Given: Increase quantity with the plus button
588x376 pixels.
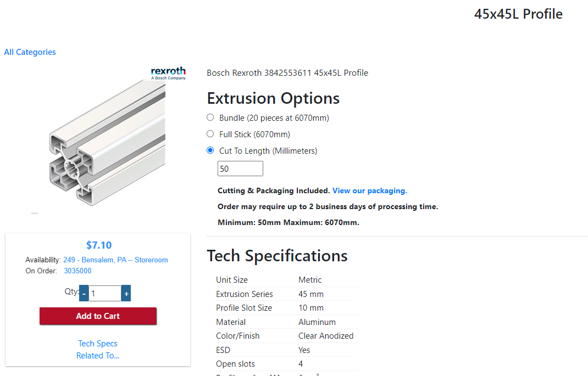Looking at the screenshot, I should pyautogui.click(x=126, y=294).
